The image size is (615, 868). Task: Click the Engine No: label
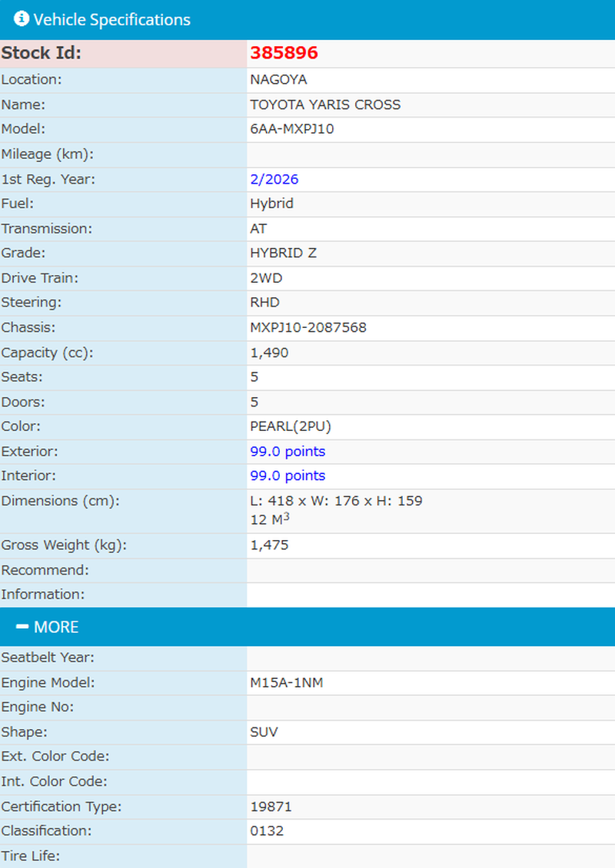pyautogui.click(x=38, y=707)
